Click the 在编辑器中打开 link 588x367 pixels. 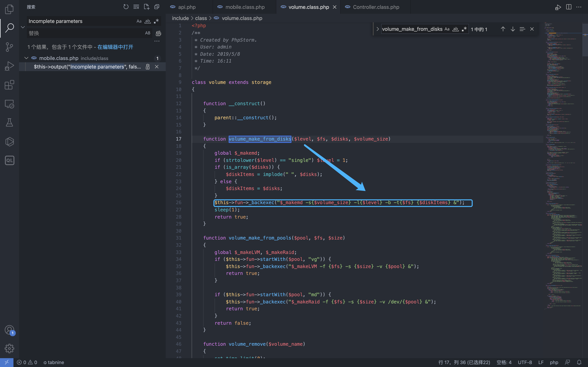[115, 47]
